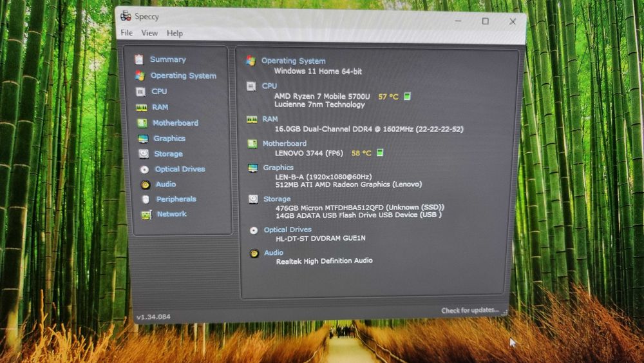This screenshot has height=363, width=644.
Task: Open the View menu
Action: [x=149, y=33]
